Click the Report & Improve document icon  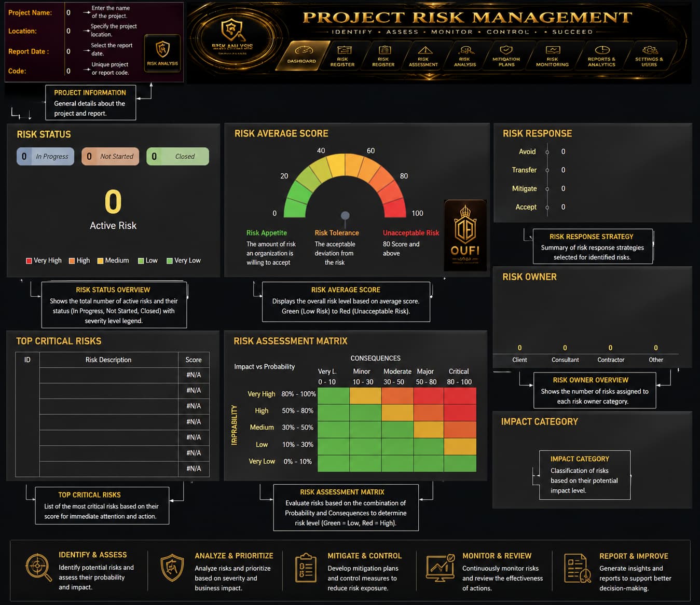coord(577,568)
